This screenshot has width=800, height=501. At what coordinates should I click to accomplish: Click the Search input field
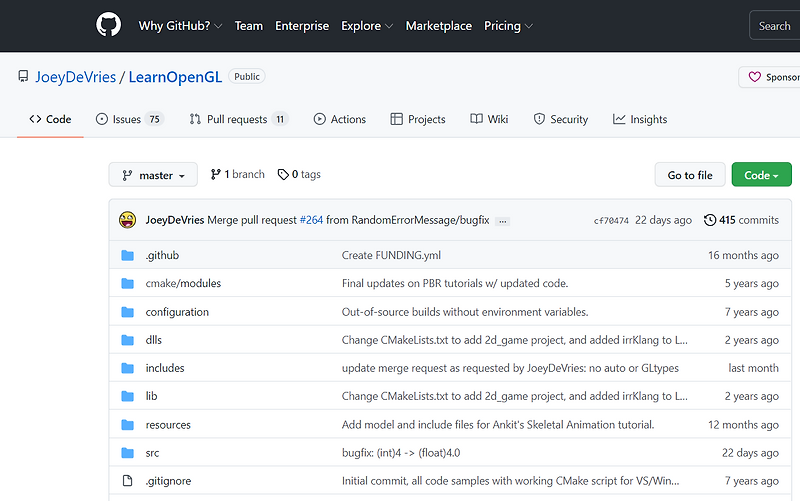coord(774,26)
